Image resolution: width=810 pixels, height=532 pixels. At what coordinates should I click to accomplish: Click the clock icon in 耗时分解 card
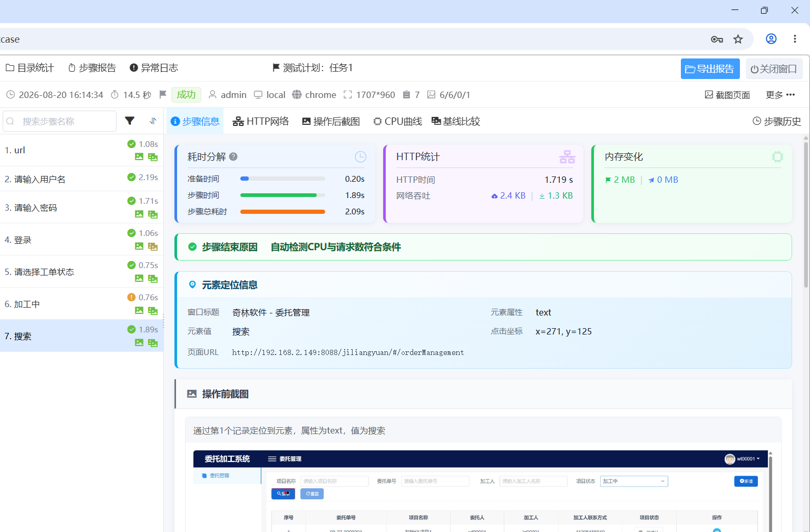[360, 156]
